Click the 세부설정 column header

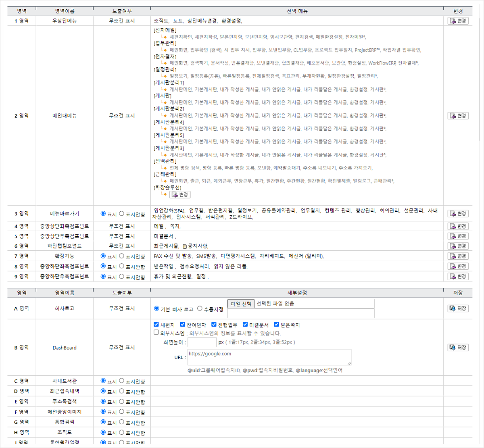297,293
